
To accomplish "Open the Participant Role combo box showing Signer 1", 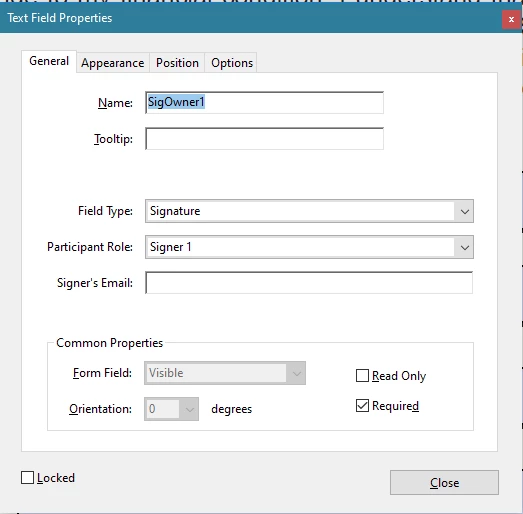I will click(x=309, y=247).
